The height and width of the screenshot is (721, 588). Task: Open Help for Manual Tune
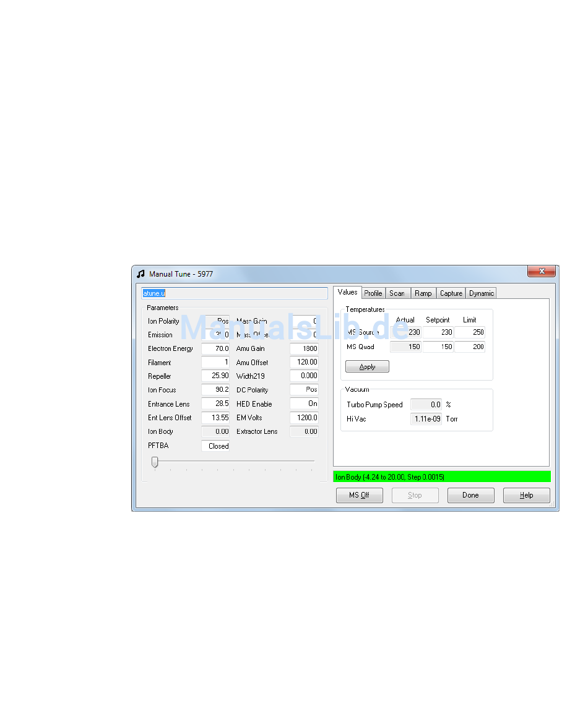[x=526, y=495]
